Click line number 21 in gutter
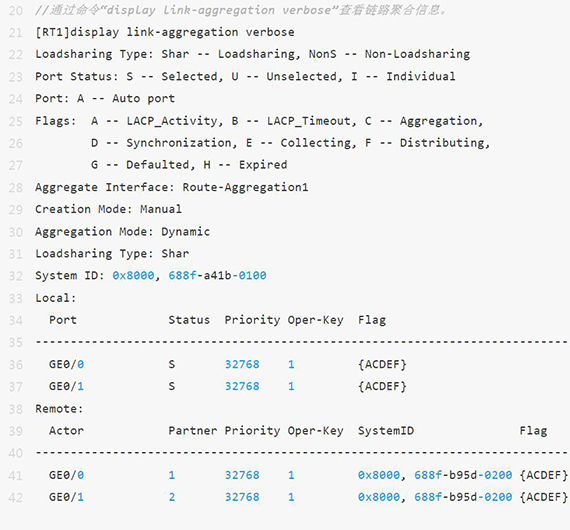This screenshot has height=530, width=570. (x=15, y=33)
